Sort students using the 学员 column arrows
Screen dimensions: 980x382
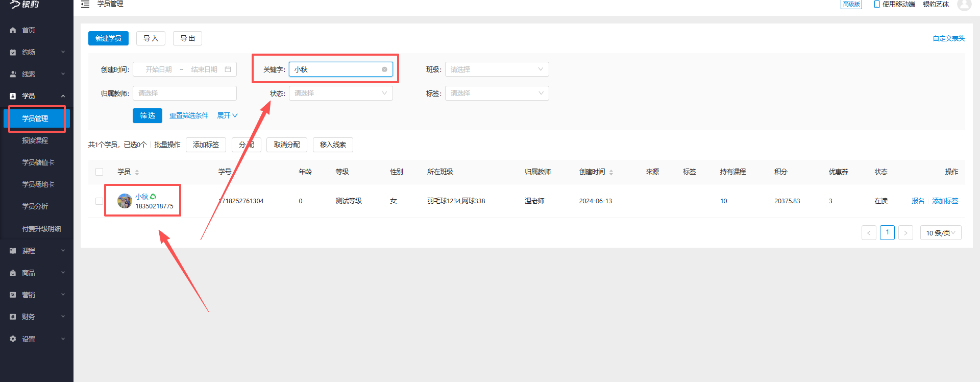point(137,172)
